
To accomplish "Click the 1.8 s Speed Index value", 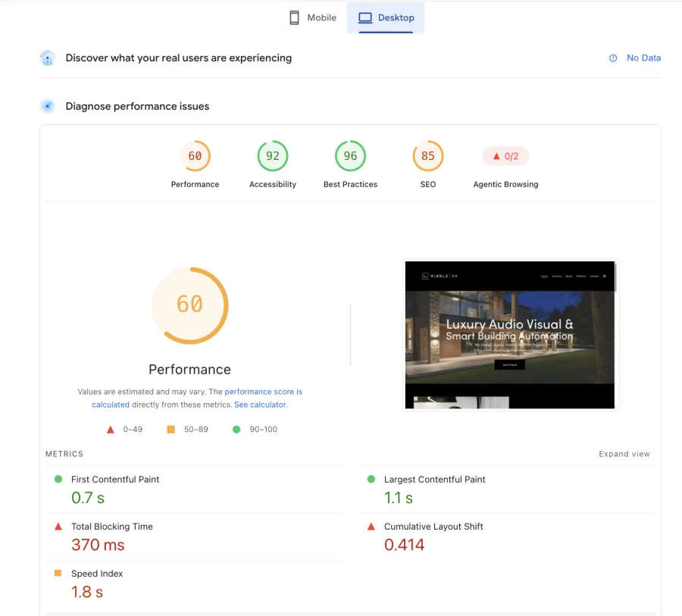I will point(87,592).
